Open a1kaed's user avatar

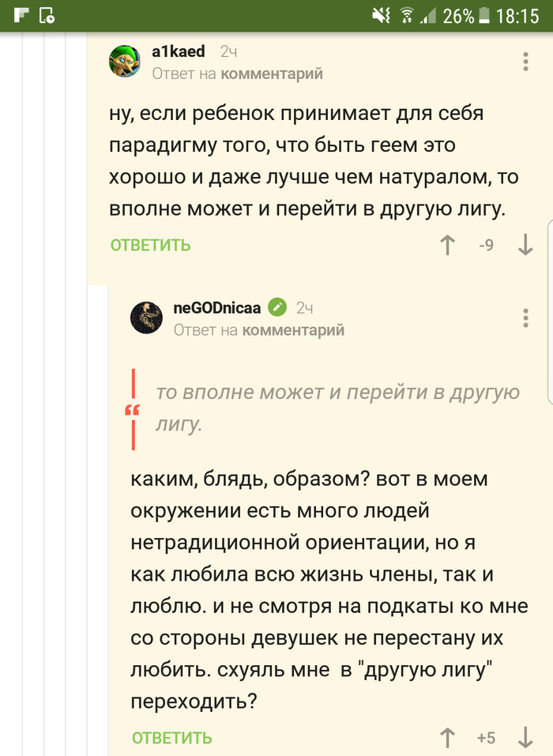[126, 62]
